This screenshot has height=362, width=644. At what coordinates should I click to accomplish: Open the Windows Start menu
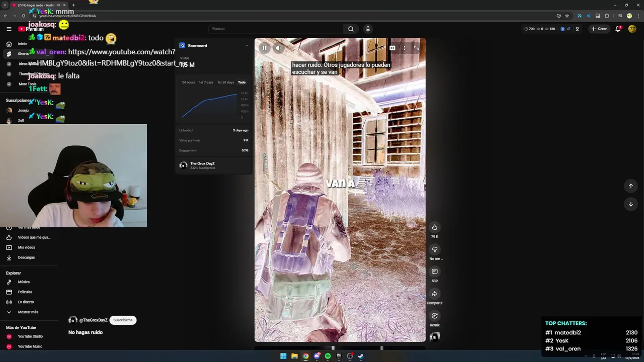tap(283, 356)
